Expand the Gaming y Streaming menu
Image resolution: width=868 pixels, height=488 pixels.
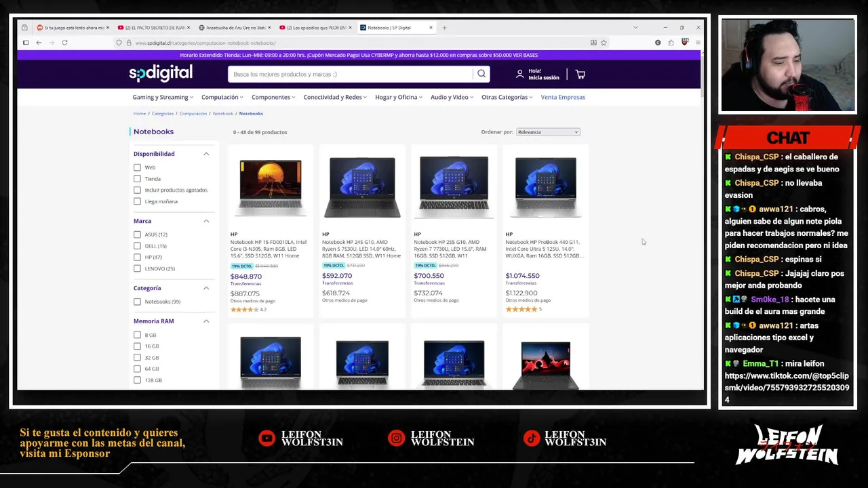click(163, 97)
